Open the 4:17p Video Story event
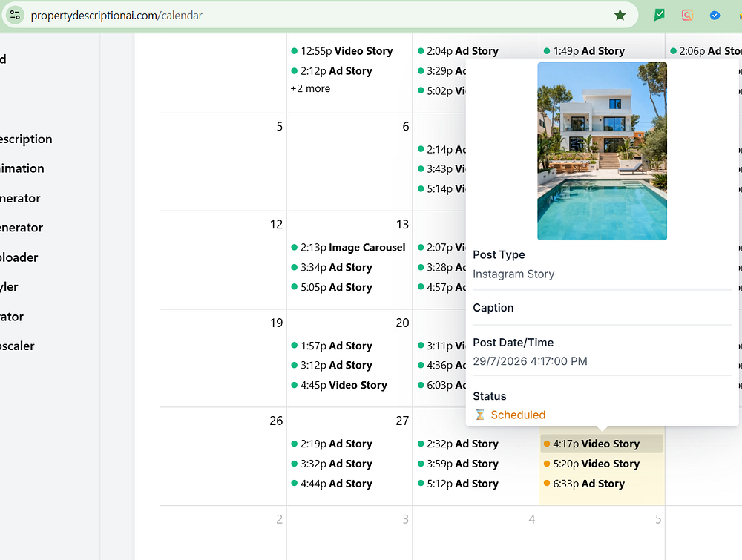Screen dimensions: 742x560 (602, 444)
